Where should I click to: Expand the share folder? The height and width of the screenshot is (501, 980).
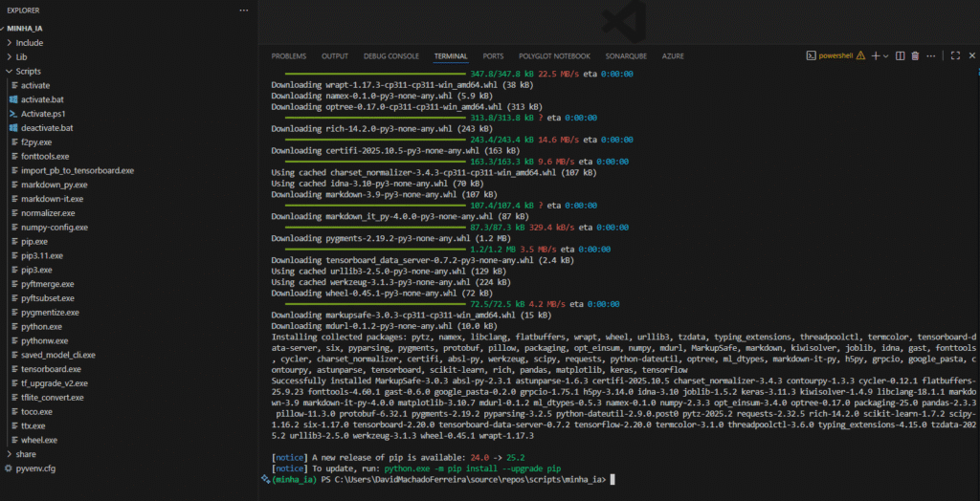click(25, 454)
